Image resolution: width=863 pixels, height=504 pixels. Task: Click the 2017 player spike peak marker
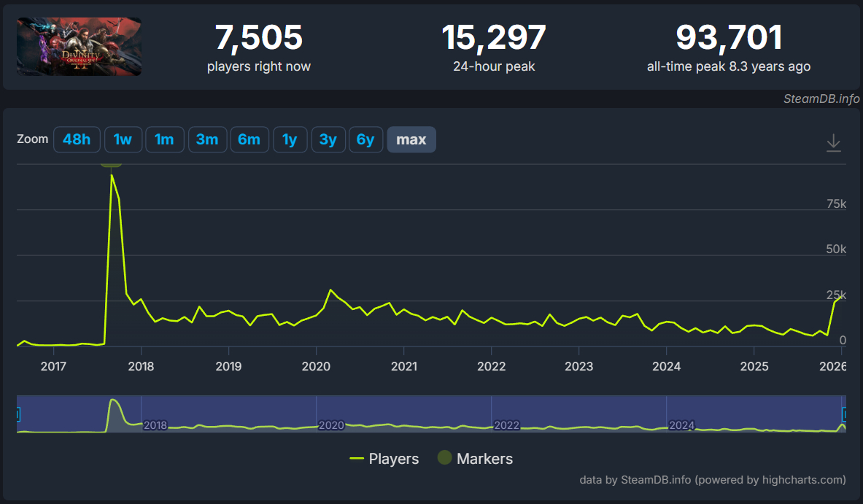pyautogui.click(x=111, y=164)
